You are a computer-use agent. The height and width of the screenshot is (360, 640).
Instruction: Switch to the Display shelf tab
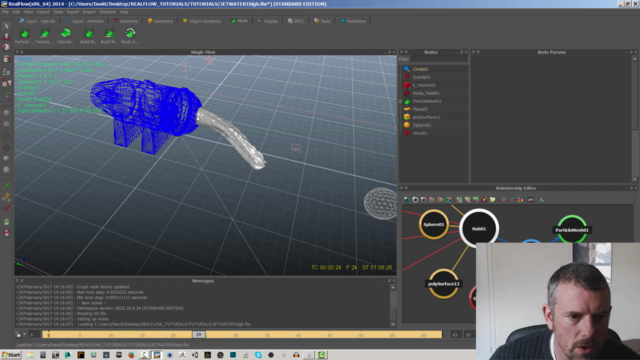coord(268,21)
